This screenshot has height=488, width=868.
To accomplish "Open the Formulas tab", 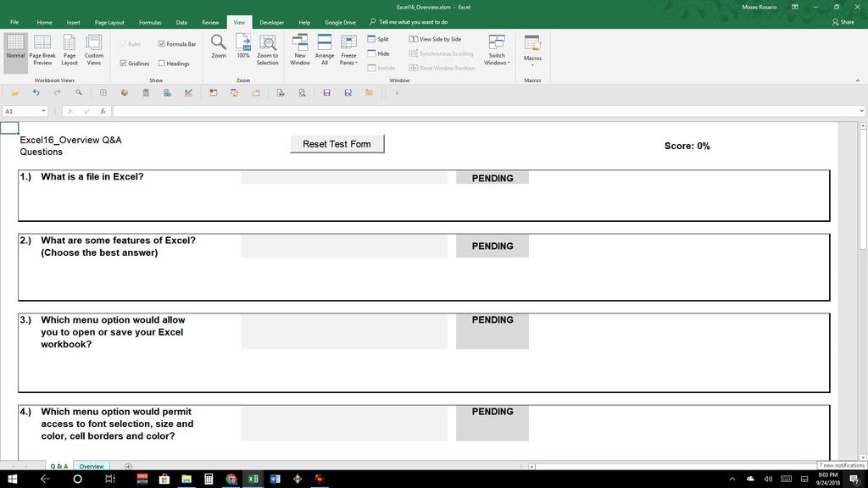I will [x=150, y=22].
